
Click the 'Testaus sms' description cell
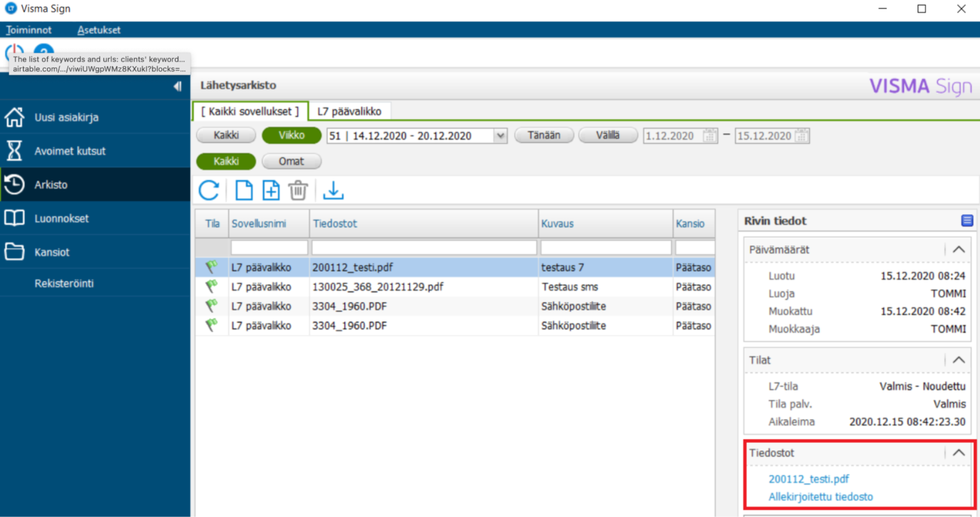(x=606, y=287)
